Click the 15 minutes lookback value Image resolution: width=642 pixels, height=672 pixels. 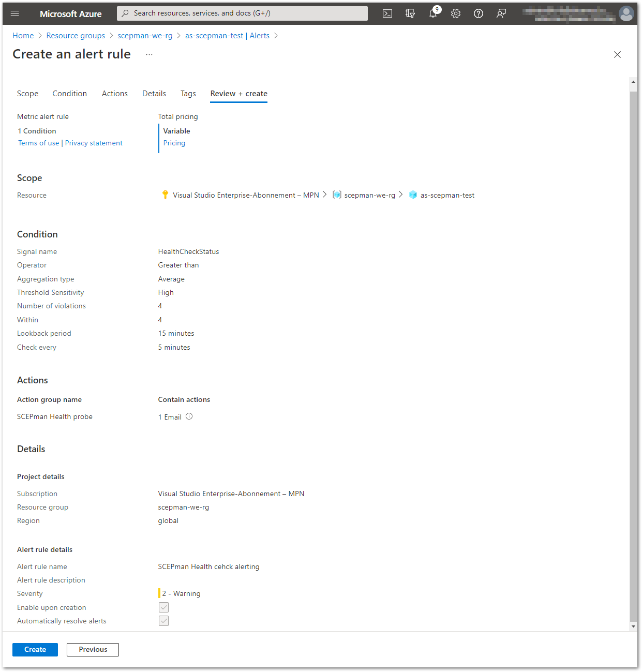(176, 334)
